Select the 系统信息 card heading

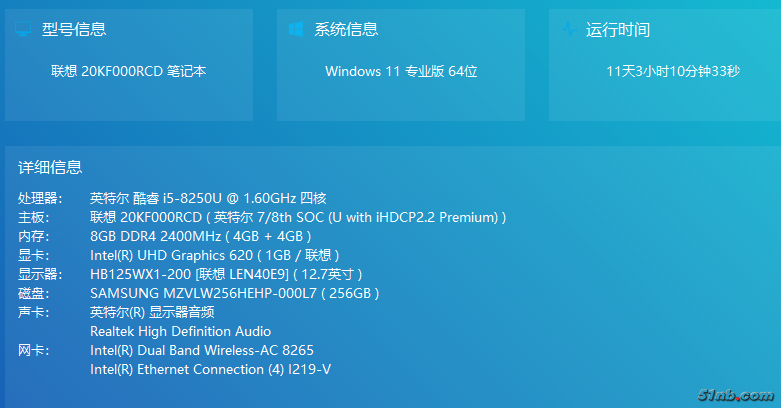pyautogui.click(x=346, y=30)
